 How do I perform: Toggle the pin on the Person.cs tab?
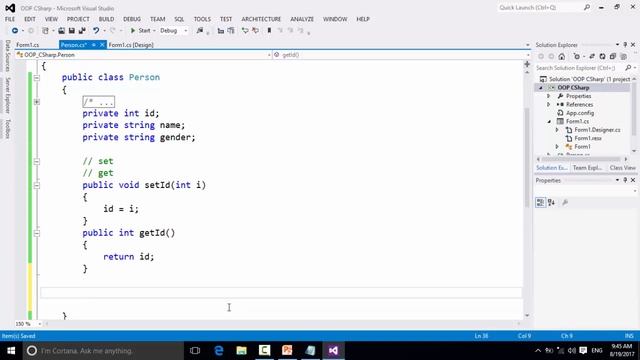click(93, 45)
